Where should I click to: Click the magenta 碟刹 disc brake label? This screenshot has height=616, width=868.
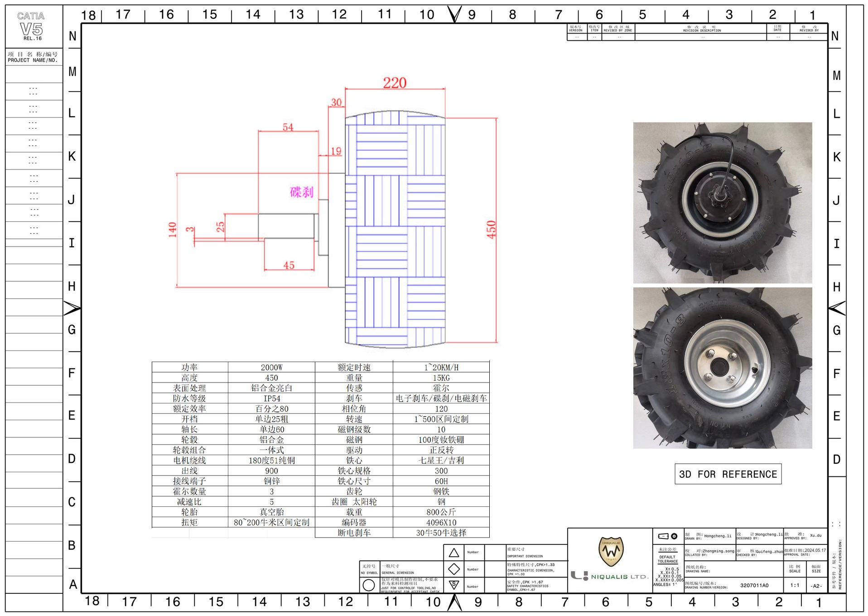coord(302,192)
